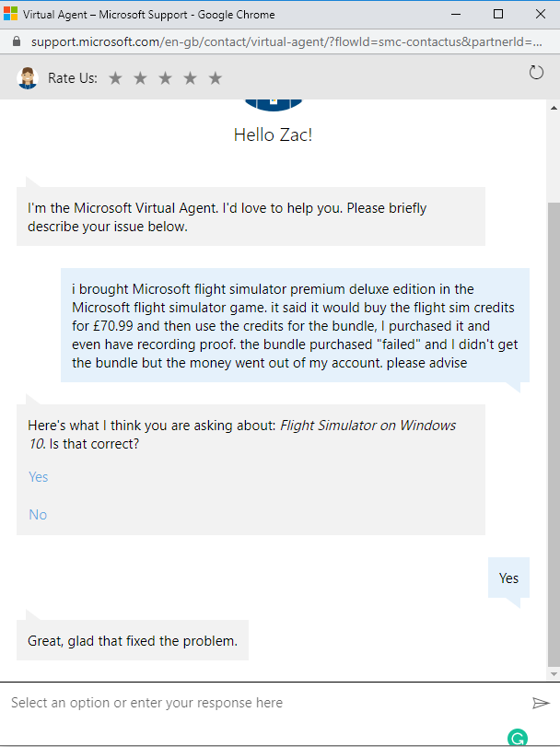Viewport: 560px width, 747px height.
Task: Click the virtual agent avatar
Action: pos(28,77)
